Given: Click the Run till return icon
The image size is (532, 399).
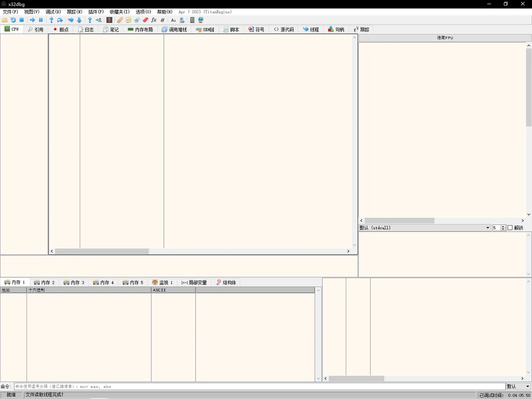Looking at the screenshot, I should [90, 20].
